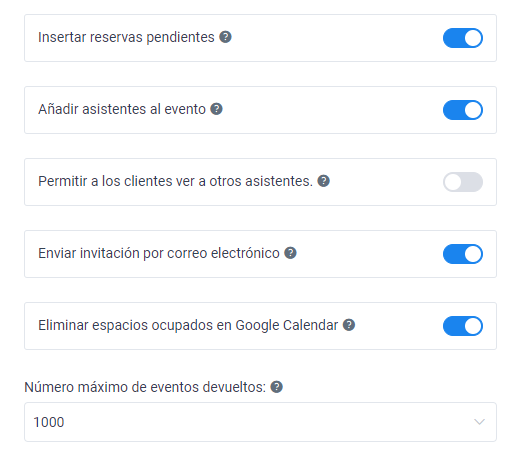This screenshot has height=472, width=520.
Task: Turn off Añadir asistentes al evento switch
Action: tap(463, 110)
